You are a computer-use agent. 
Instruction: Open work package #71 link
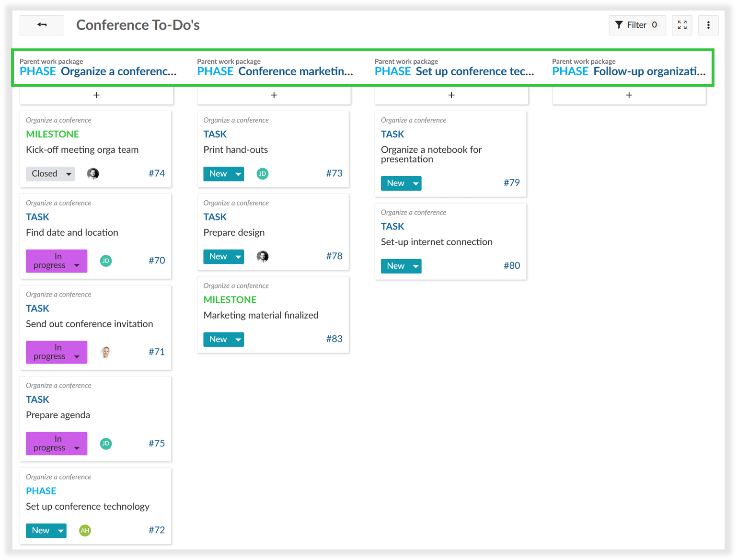coord(156,352)
